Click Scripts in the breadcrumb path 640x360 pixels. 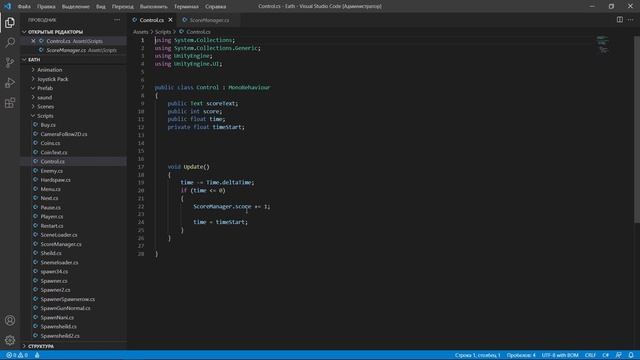(x=163, y=32)
